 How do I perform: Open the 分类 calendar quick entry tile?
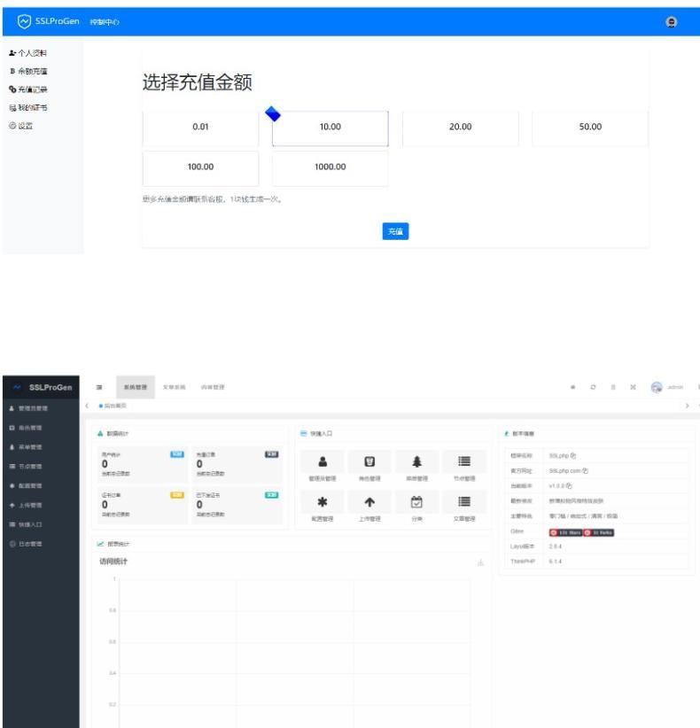[416, 507]
